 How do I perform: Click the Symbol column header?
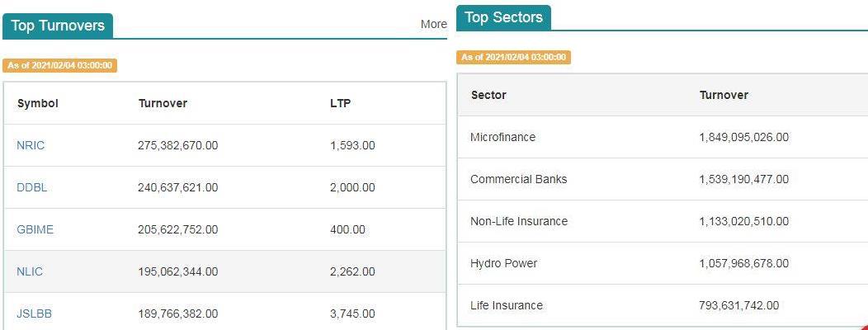(38, 104)
